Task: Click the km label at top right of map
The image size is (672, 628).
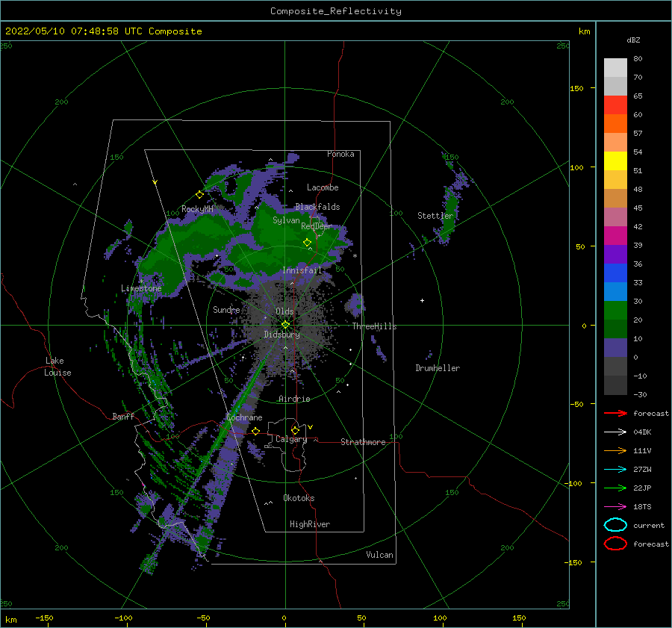Action: pyautogui.click(x=584, y=31)
